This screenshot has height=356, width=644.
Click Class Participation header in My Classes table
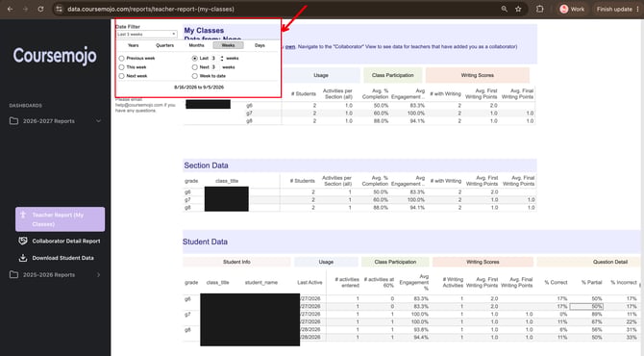pyautogui.click(x=392, y=75)
